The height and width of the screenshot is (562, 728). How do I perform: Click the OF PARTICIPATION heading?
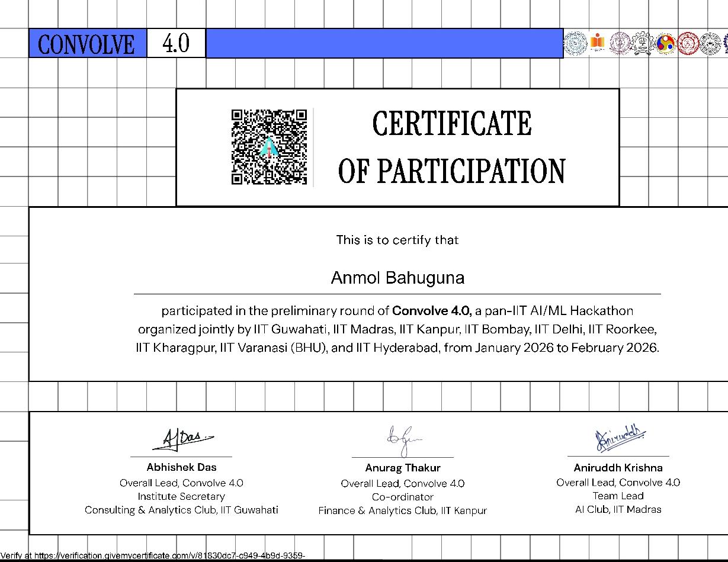pos(452,171)
